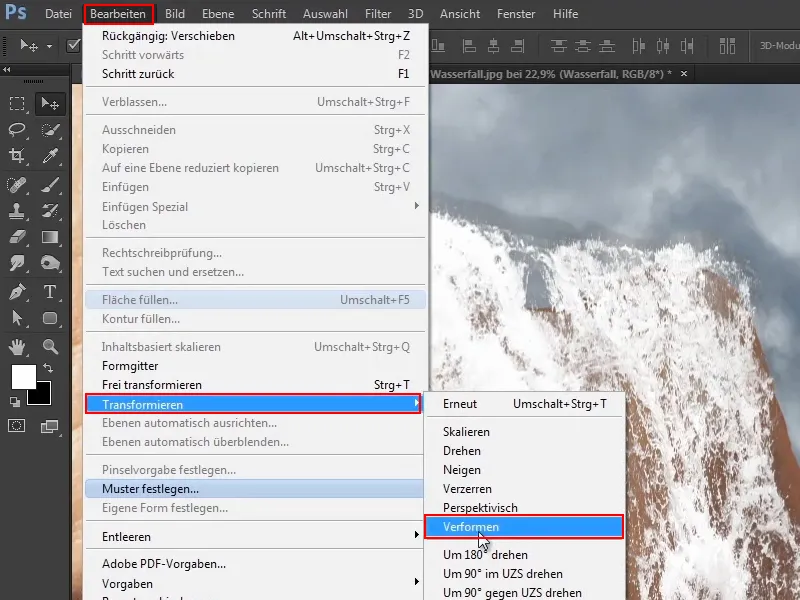800x600 pixels.
Task: Collapse the toolbox with double-arrow
Action: pyautogui.click(x=7, y=70)
